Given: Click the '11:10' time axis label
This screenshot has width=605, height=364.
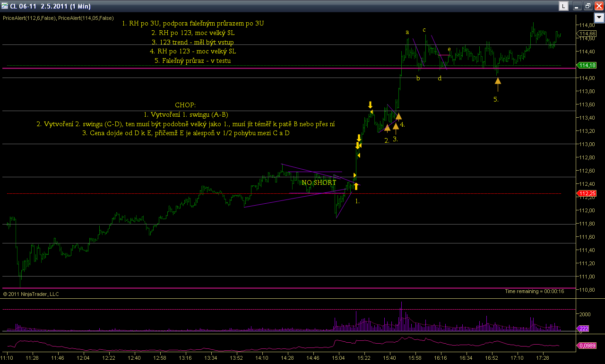Looking at the screenshot, I should click(x=7, y=358).
